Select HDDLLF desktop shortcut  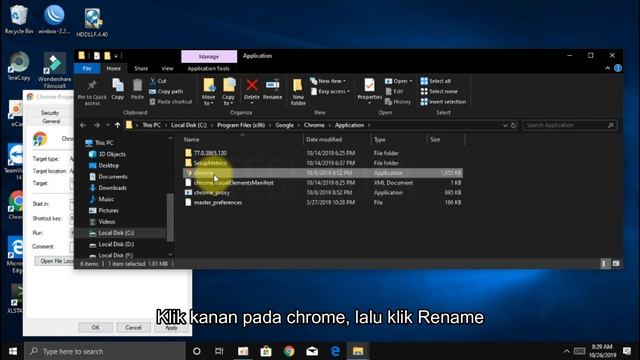[x=92, y=23]
